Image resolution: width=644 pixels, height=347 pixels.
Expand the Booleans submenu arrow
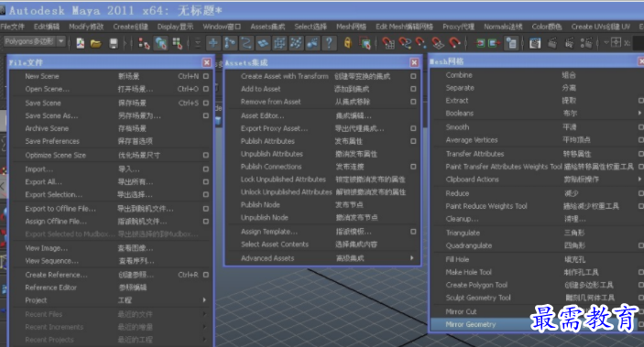coord(640,113)
